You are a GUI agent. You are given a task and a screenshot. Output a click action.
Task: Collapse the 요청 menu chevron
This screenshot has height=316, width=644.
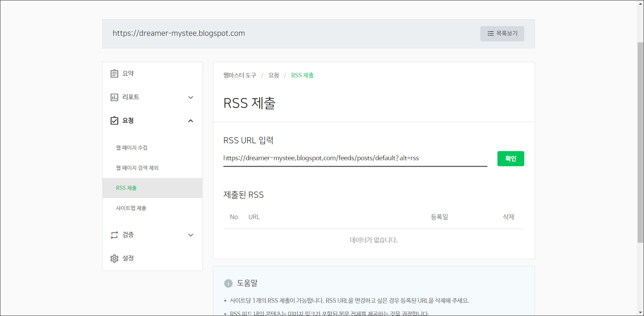pos(191,121)
